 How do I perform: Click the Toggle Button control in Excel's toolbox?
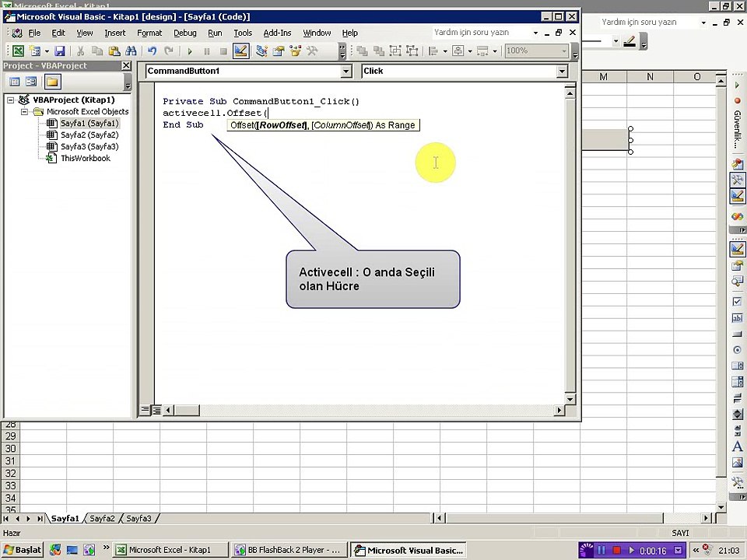point(738,398)
